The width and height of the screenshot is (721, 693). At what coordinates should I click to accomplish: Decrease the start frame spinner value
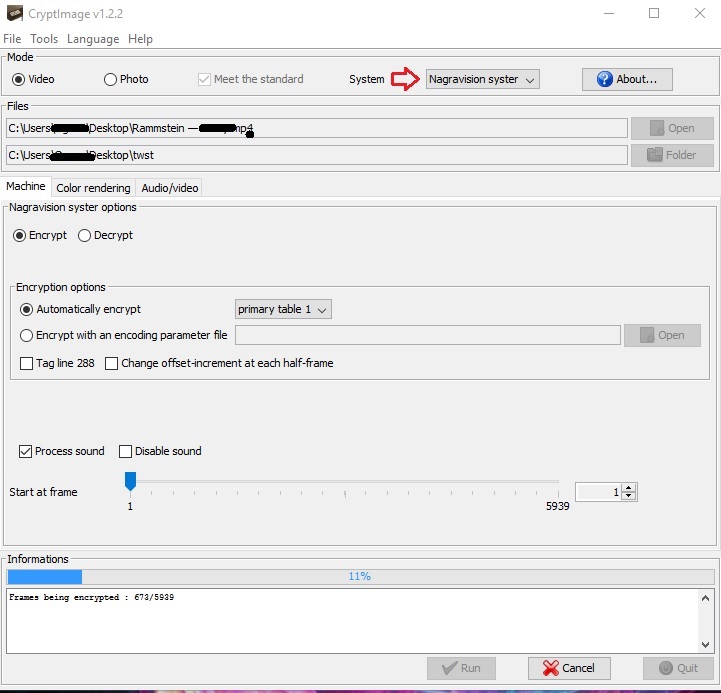coord(629,496)
